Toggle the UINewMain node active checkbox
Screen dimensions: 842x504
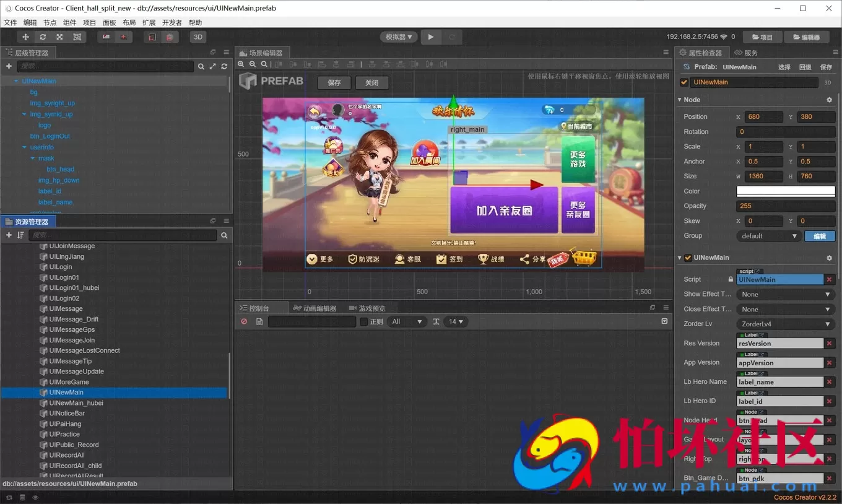pyautogui.click(x=684, y=82)
